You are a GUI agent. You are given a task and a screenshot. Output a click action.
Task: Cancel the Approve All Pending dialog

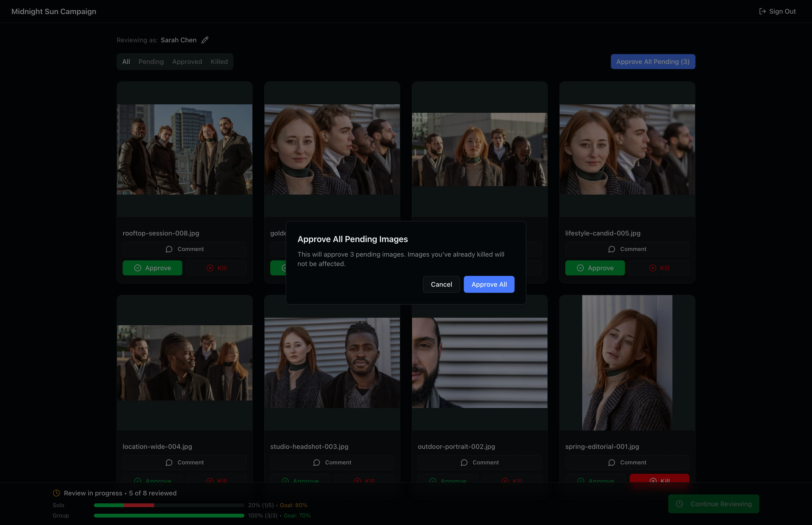441,284
